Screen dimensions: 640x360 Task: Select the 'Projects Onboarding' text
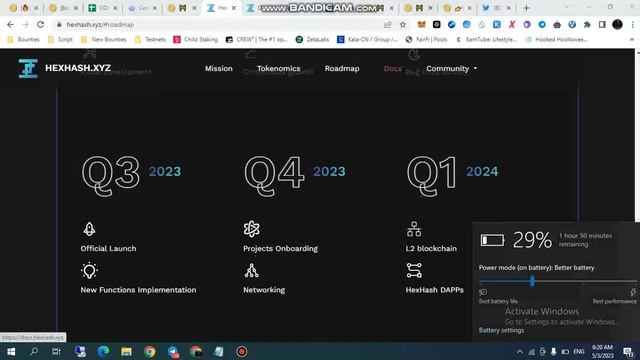tap(280, 248)
